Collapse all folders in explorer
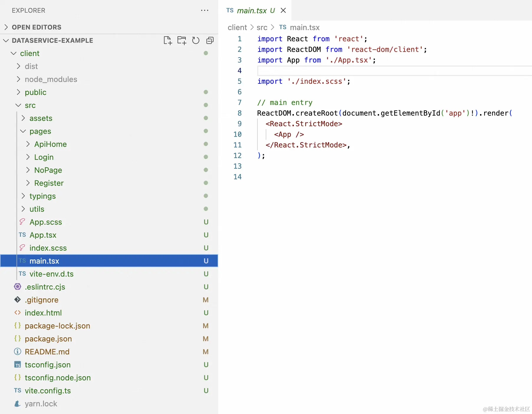This screenshot has width=532, height=414. coord(210,40)
